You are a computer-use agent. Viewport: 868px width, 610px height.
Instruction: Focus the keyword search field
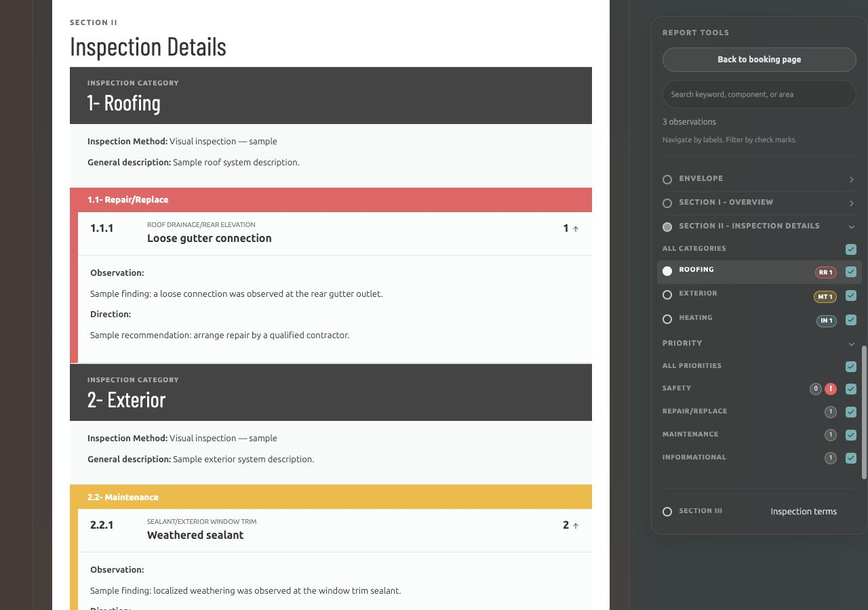coord(759,94)
